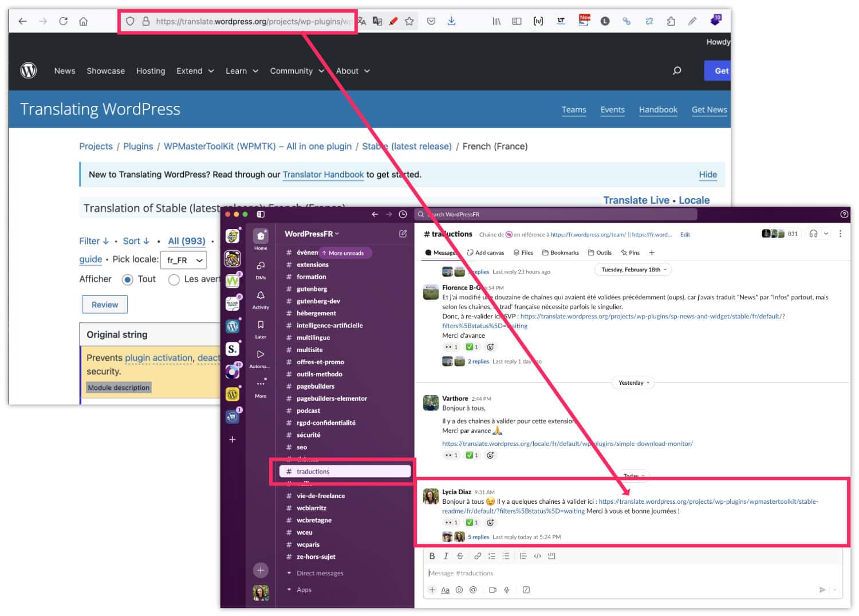Open the Bookmarks tab in #traductions
The width and height of the screenshot is (859, 616).
[x=560, y=252]
